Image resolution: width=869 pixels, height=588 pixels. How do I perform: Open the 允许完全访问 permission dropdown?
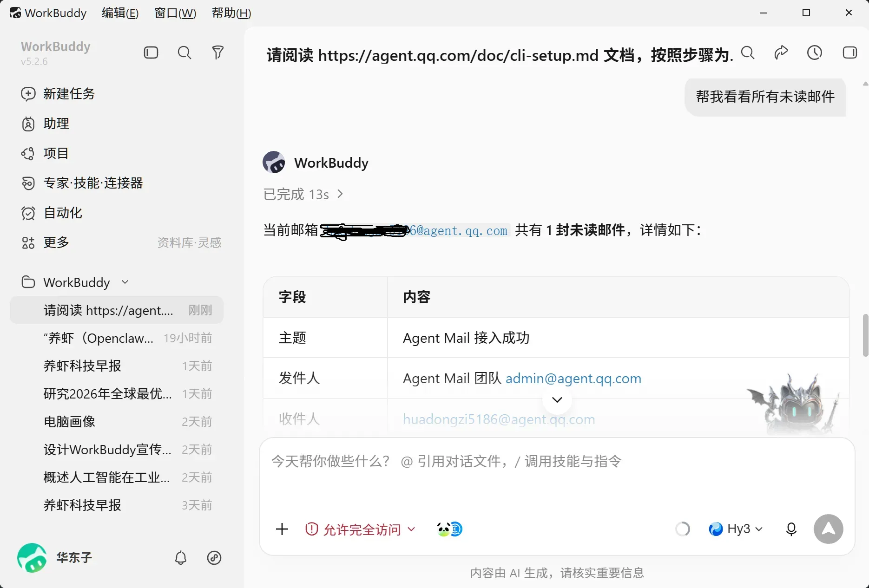[x=361, y=529]
